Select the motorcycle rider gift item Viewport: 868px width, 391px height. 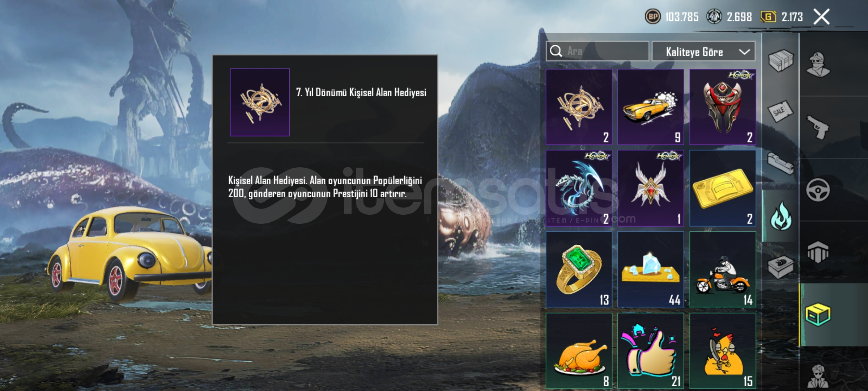click(x=723, y=269)
